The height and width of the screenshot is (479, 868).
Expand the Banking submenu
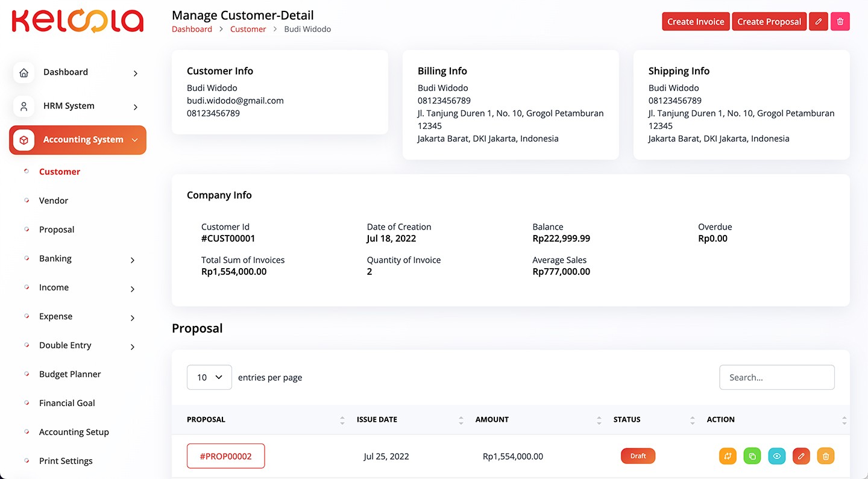click(x=133, y=260)
